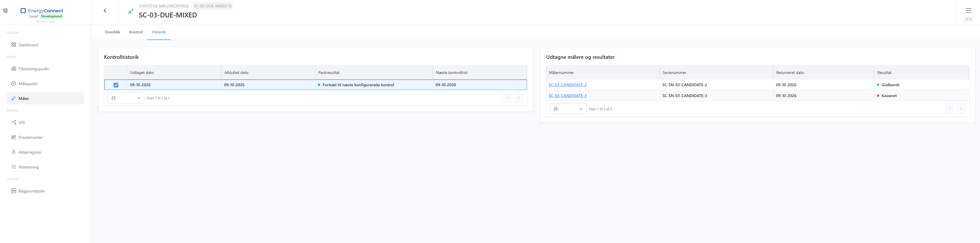Open the Udtagne målere page size dropdown
Viewport: 980px width, 243px height.
click(x=568, y=109)
